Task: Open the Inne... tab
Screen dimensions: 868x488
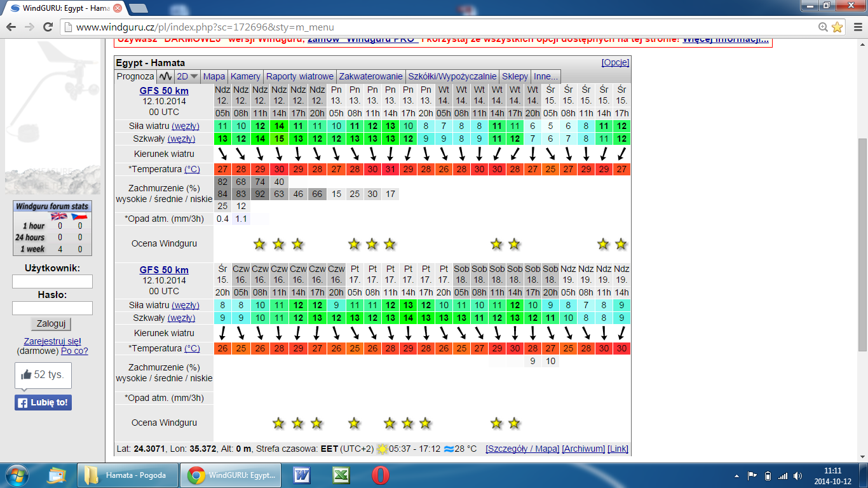Action: coord(546,76)
